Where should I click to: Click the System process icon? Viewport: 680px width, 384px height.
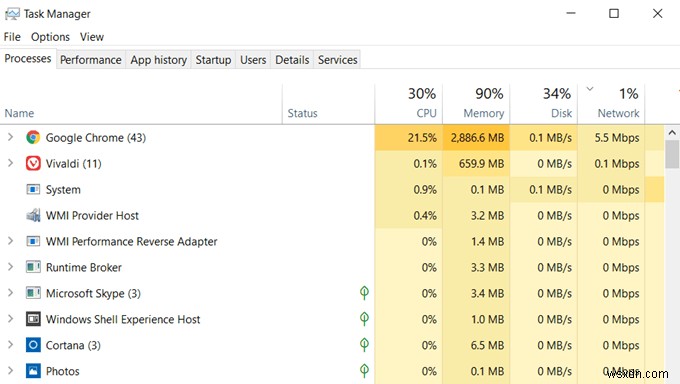coord(33,190)
